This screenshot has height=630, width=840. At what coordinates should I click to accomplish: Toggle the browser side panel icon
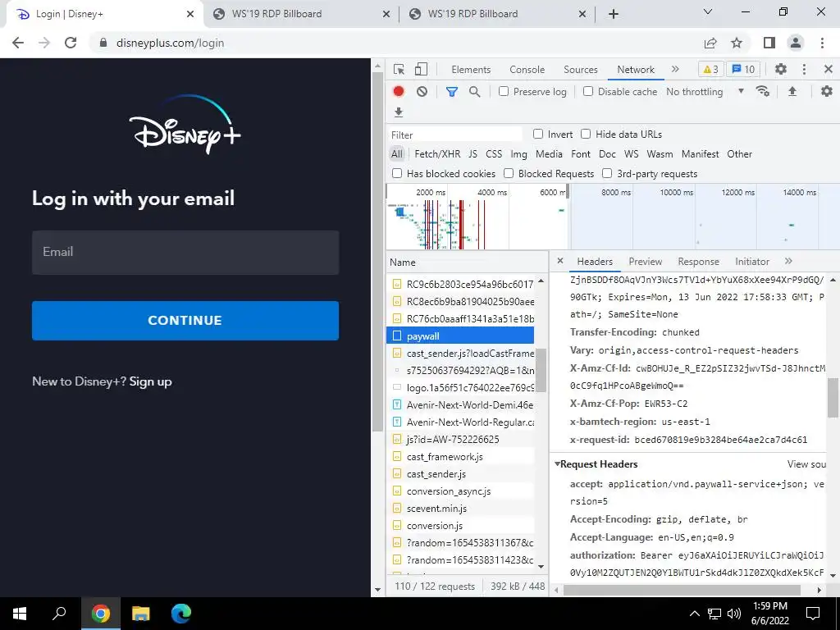[769, 43]
